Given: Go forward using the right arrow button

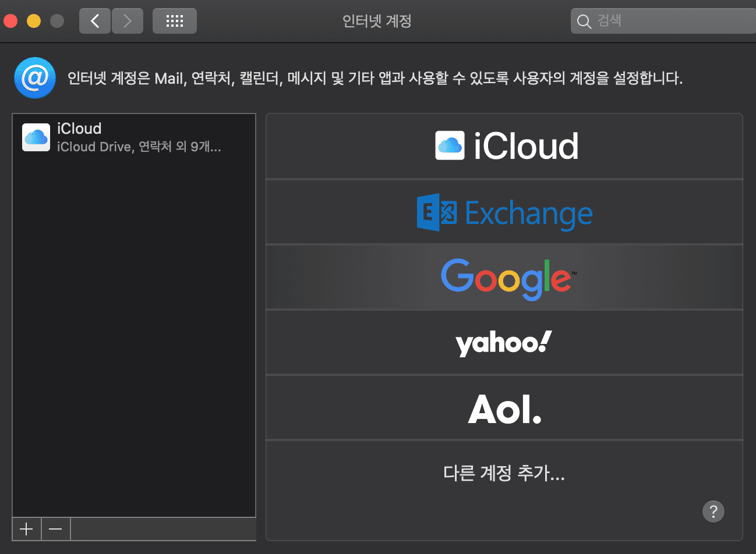Looking at the screenshot, I should [128, 22].
